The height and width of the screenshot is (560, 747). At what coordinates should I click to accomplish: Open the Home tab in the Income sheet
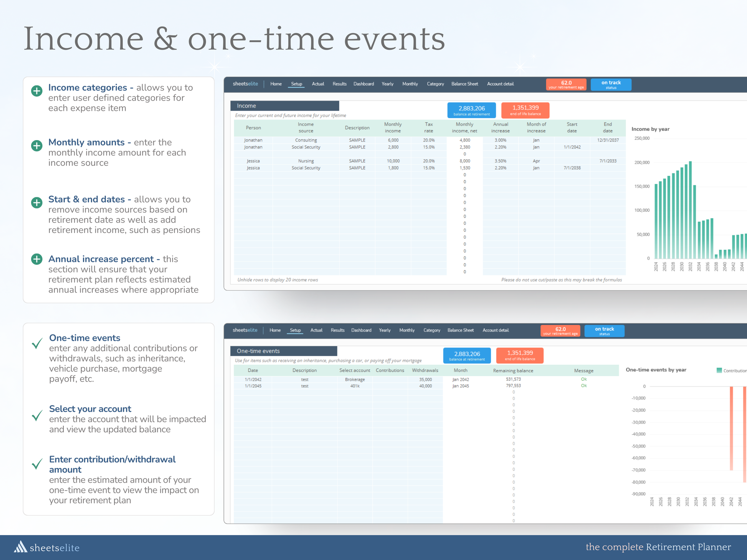coord(276,84)
